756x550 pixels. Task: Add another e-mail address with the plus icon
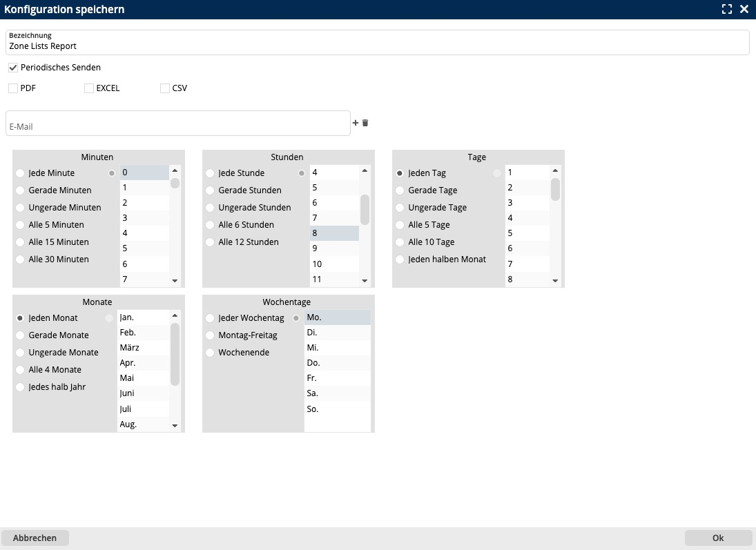pos(356,123)
